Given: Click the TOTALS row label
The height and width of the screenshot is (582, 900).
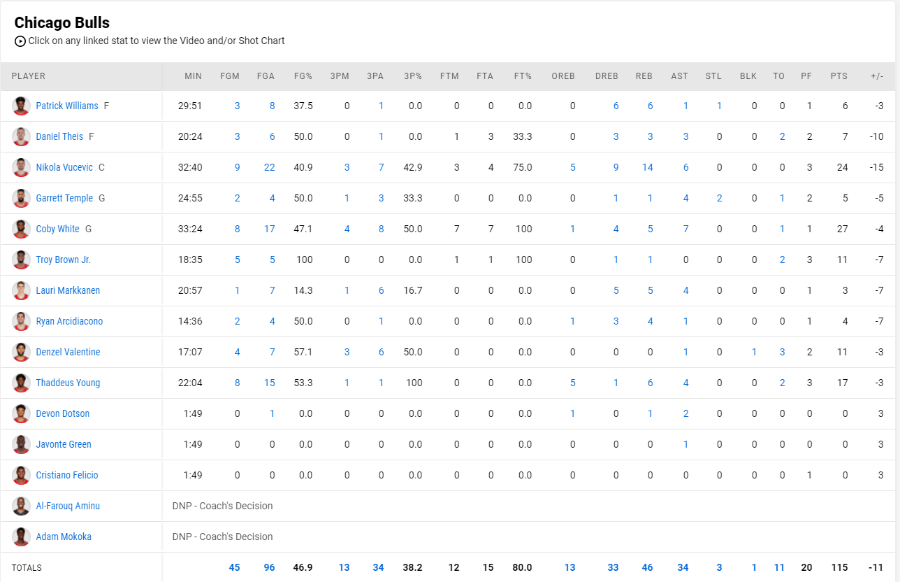Looking at the screenshot, I should click(26, 568).
